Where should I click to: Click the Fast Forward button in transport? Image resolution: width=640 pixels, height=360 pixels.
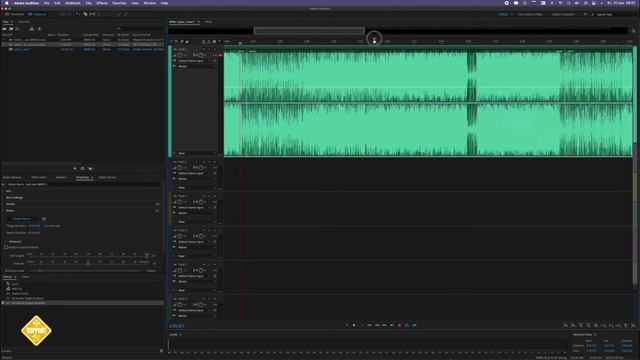384,325
